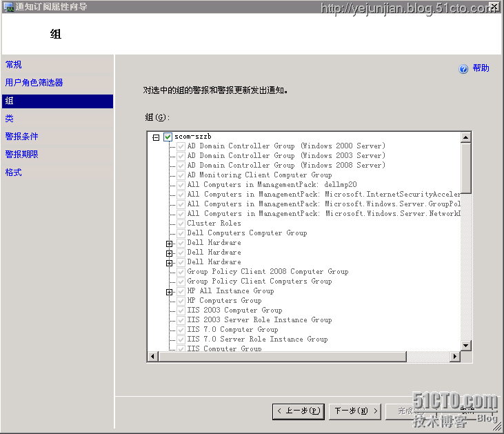Go to the 类 wizard page
This screenshot has height=434, width=504.
[10, 119]
